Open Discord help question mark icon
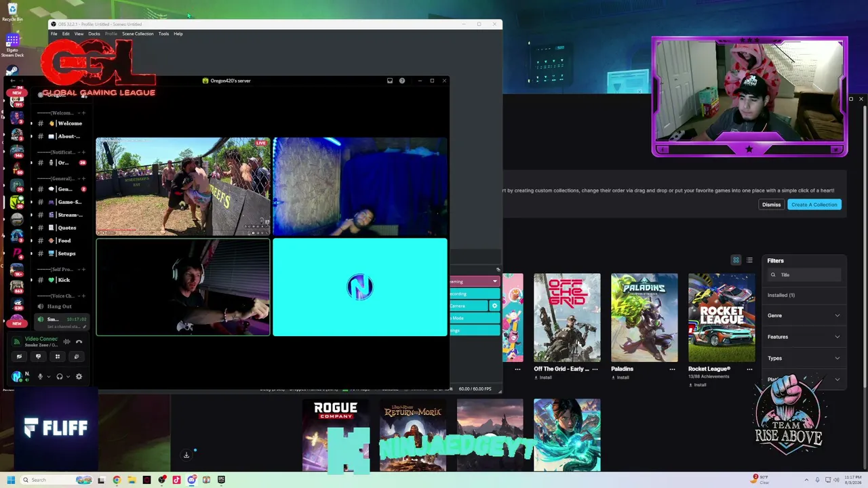Viewport: 868px width, 488px height. pyautogui.click(x=402, y=81)
